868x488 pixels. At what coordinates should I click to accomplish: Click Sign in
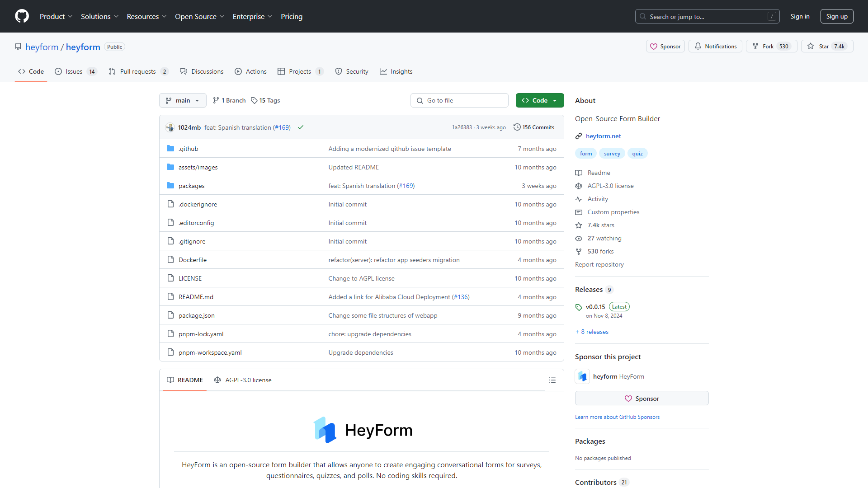pyautogui.click(x=800, y=16)
